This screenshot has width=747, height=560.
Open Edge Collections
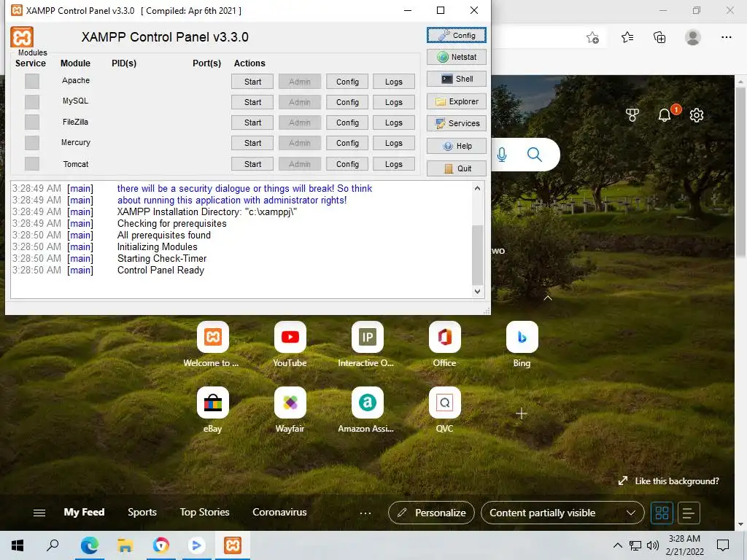659,37
